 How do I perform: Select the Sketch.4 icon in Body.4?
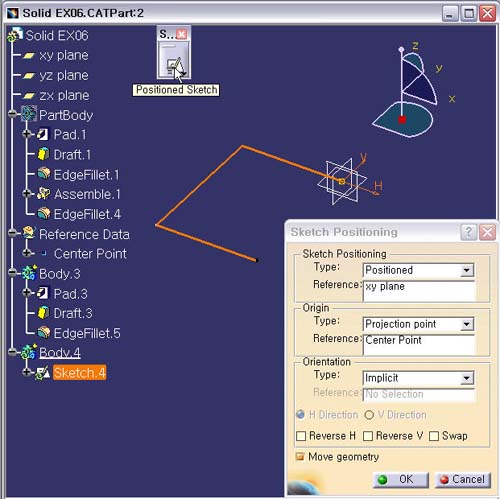[43, 373]
